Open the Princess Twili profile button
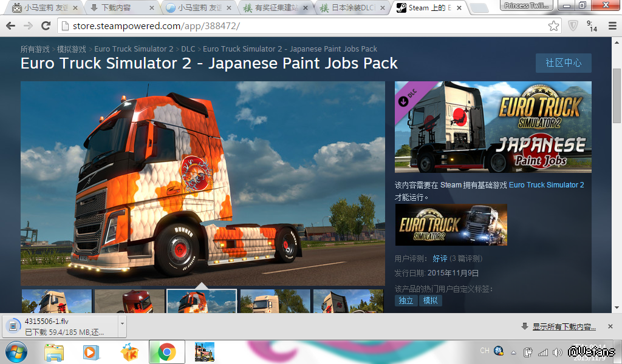 point(527,5)
